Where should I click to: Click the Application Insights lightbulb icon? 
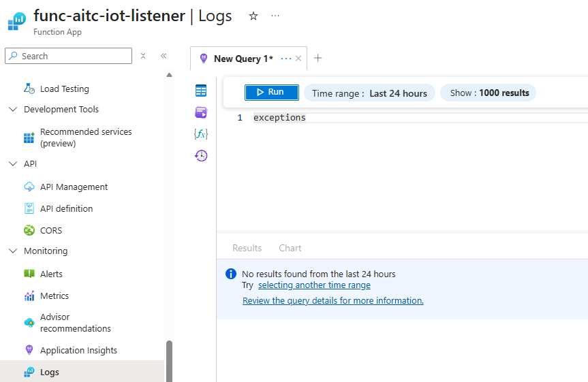tap(29, 350)
